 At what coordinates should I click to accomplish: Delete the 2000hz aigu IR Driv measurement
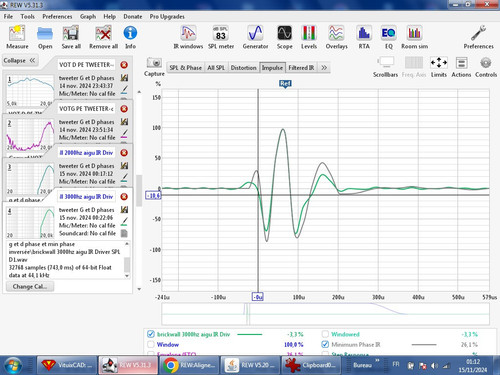click(124, 153)
